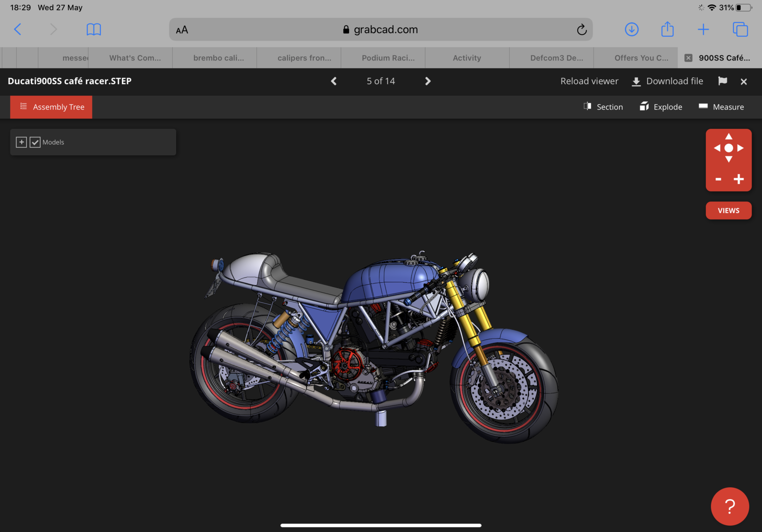The width and height of the screenshot is (762, 532).
Task: Click the Ducati motorcycle 3D model
Action: click(374, 347)
